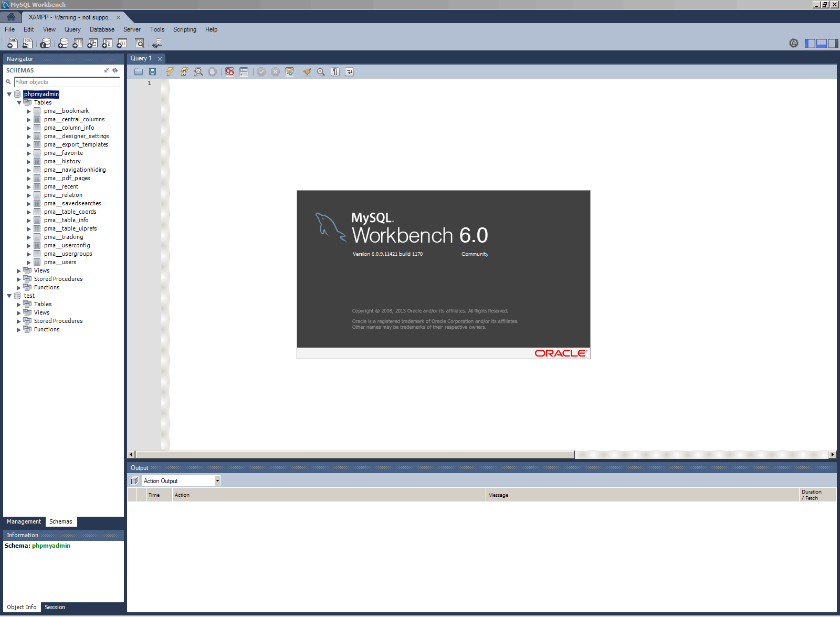Click the home tab icon
840x617 pixels.
[x=11, y=17]
